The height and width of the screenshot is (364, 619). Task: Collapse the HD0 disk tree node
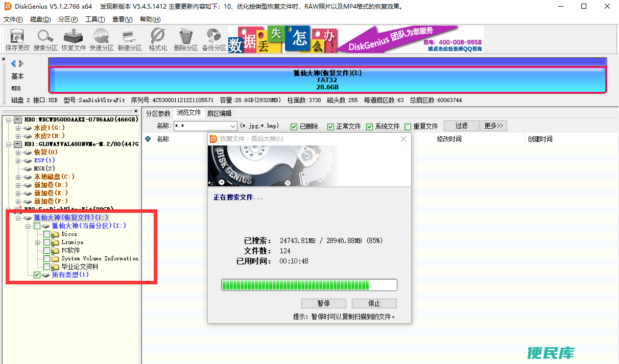9,119
